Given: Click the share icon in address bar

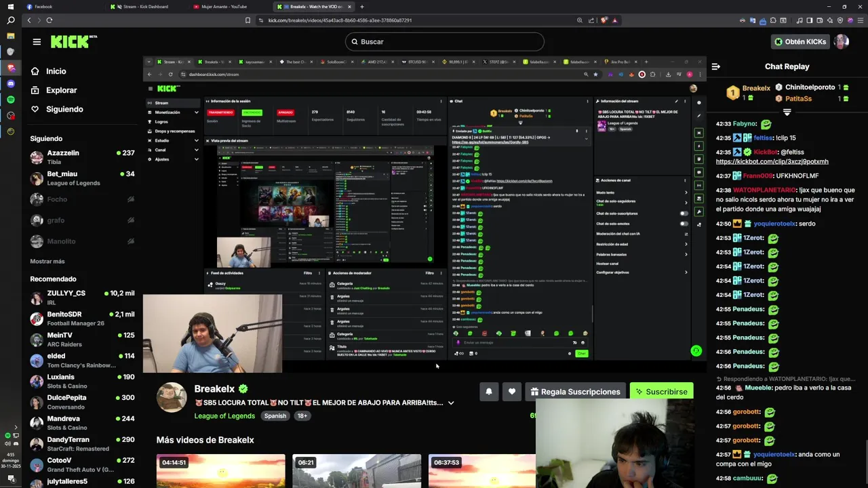Looking at the screenshot, I should point(592,20).
